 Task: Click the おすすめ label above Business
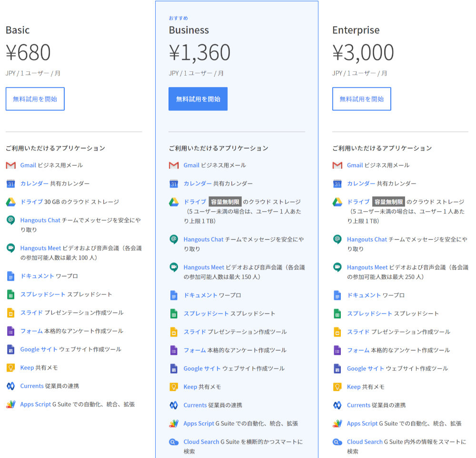[x=178, y=18]
